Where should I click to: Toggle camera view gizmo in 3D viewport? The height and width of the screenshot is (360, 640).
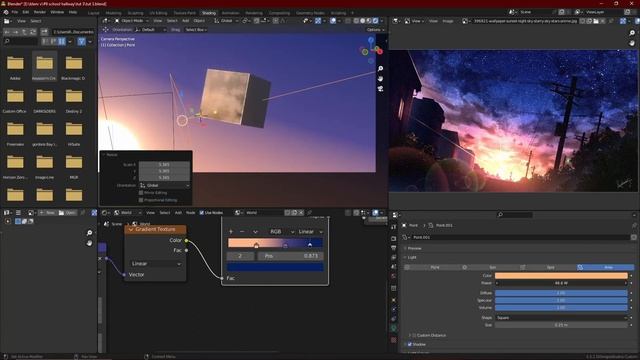(x=380, y=88)
